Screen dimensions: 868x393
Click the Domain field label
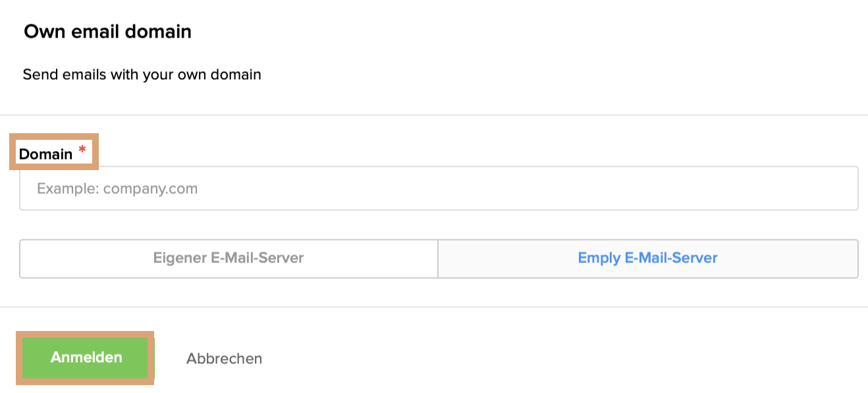tap(46, 153)
